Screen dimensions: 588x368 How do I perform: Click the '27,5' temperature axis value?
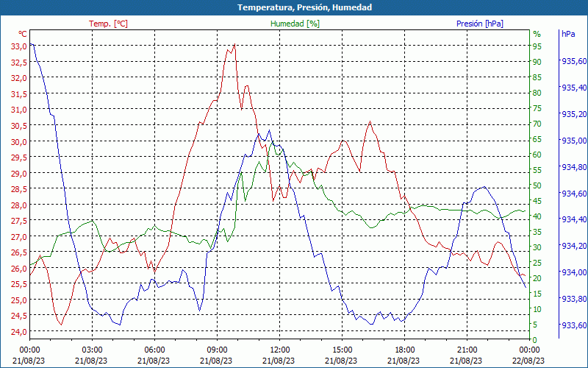(x=19, y=222)
